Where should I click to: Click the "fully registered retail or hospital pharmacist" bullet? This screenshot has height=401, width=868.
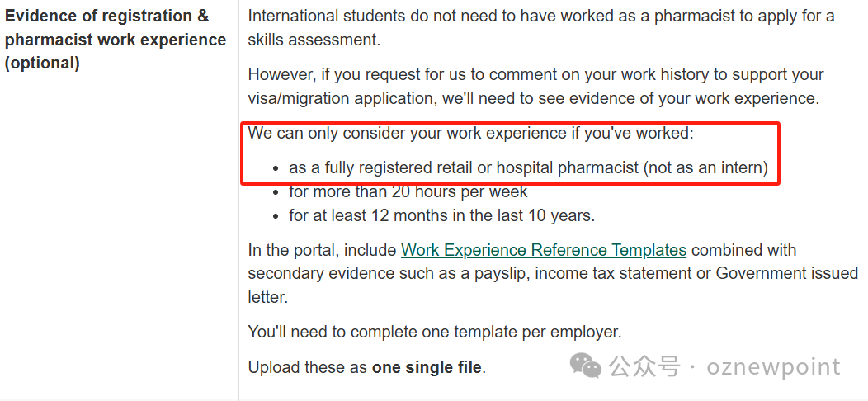(x=464, y=167)
